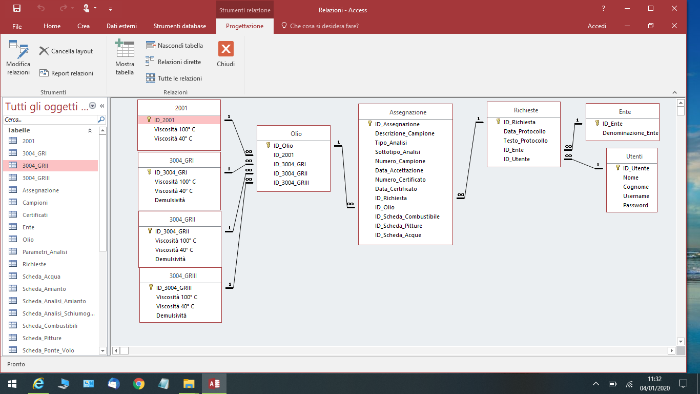Select the Progettazione tab
This screenshot has width=700, height=394.
[244, 26]
